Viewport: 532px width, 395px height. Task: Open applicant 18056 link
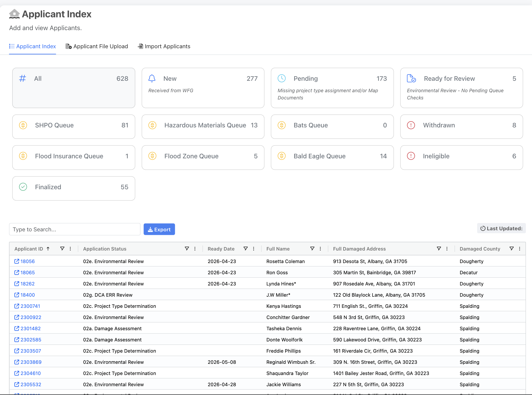coord(24,261)
